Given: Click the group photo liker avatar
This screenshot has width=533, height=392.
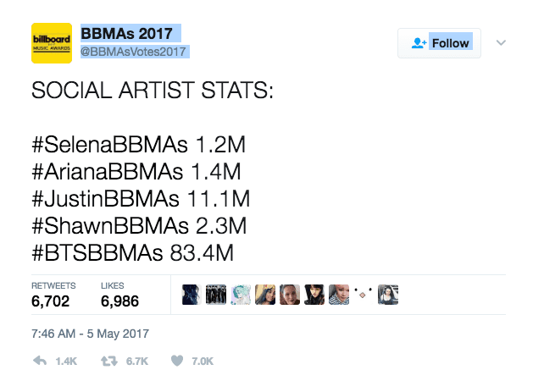Looking at the screenshot, I should [x=216, y=295].
